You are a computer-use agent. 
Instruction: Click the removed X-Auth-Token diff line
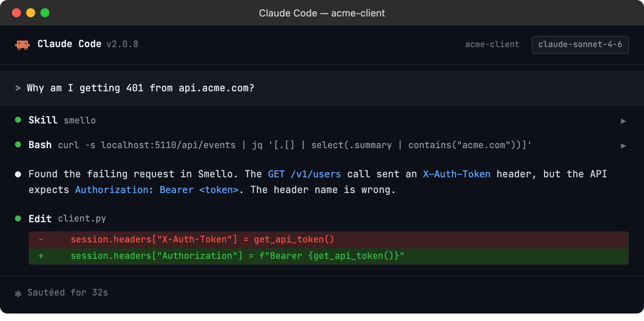point(329,239)
